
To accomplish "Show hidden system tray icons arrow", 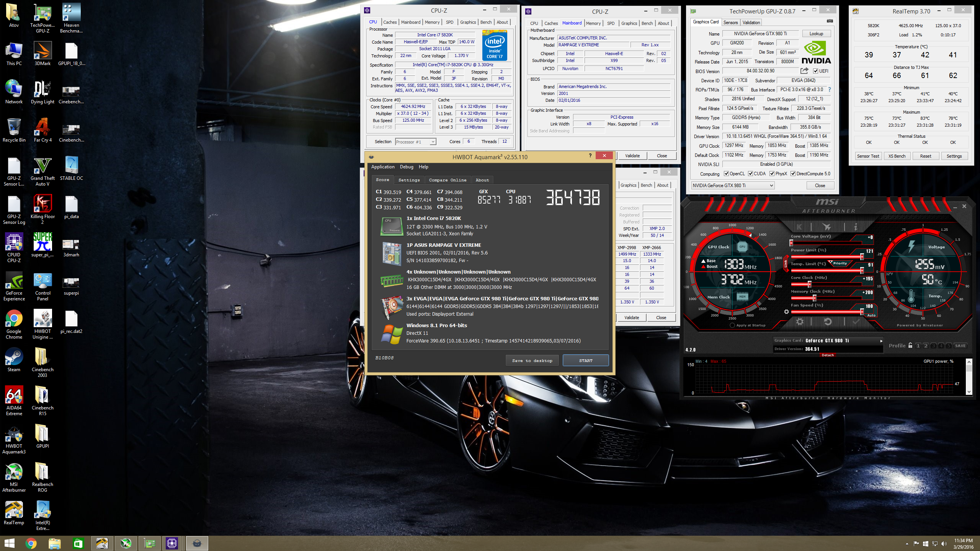I will pyautogui.click(x=907, y=544).
